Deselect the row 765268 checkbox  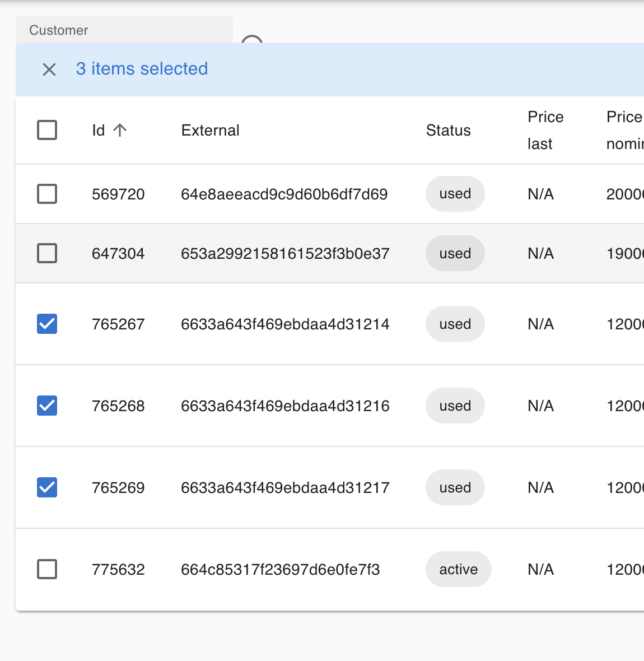click(x=47, y=406)
